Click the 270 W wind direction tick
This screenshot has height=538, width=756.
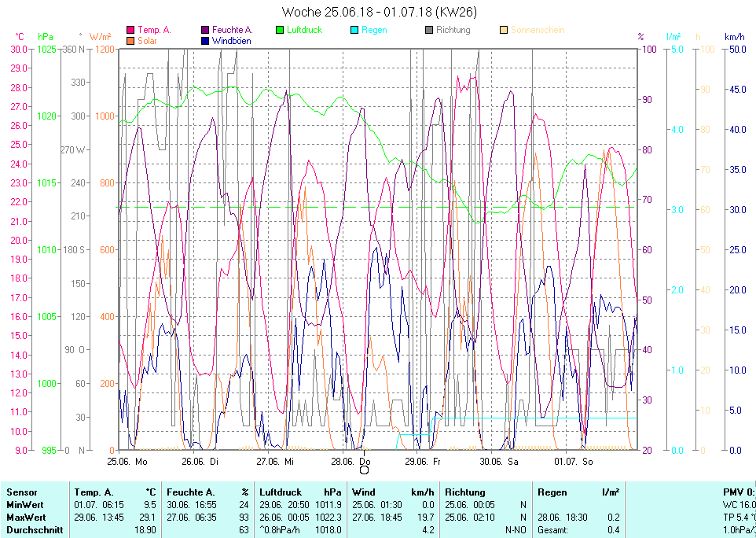72,150
